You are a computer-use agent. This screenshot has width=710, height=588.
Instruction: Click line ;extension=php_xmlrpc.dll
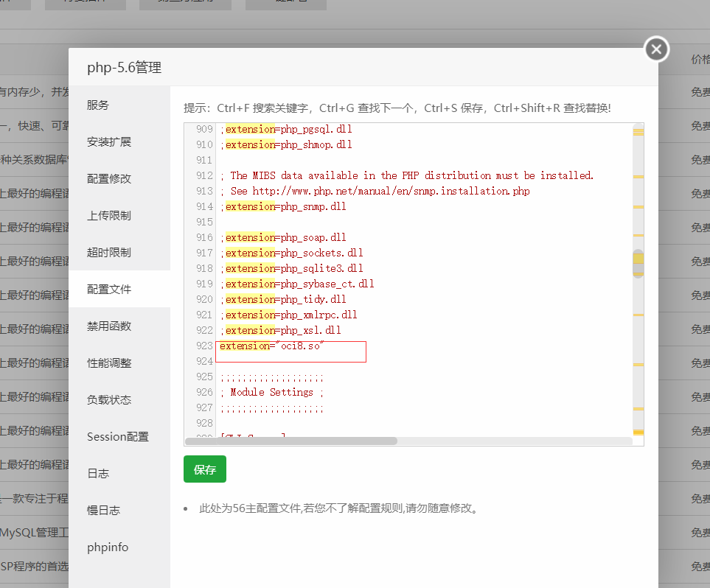(289, 315)
